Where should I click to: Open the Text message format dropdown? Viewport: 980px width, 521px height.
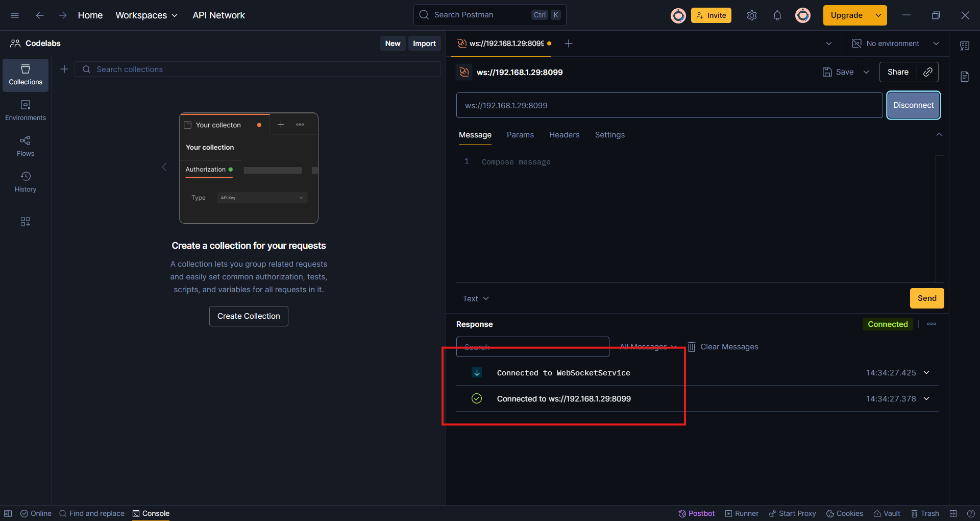475,299
